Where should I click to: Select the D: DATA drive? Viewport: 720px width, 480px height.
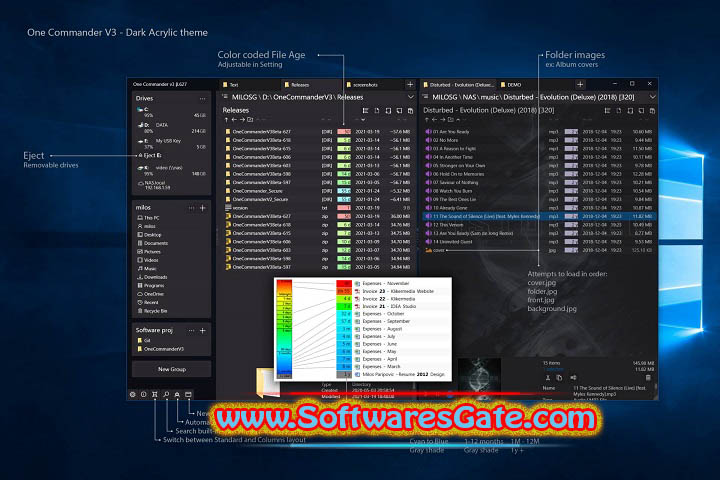[x=171, y=128]
